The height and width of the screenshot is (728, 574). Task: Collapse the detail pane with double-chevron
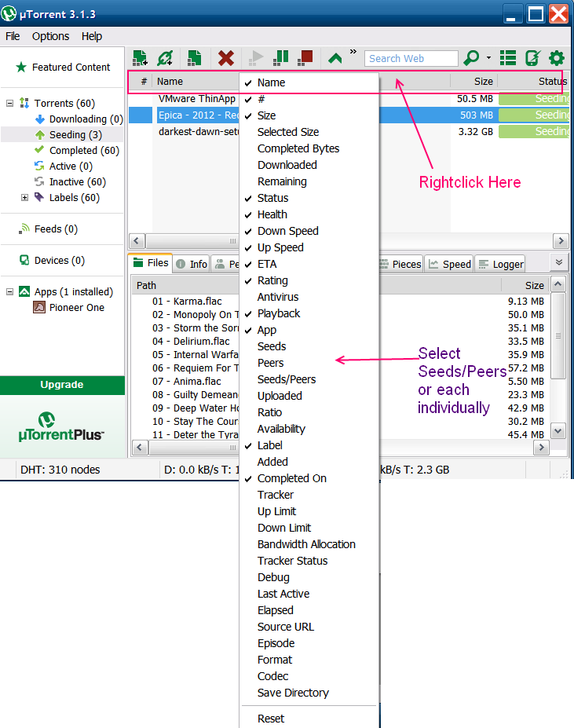[559, 262]
